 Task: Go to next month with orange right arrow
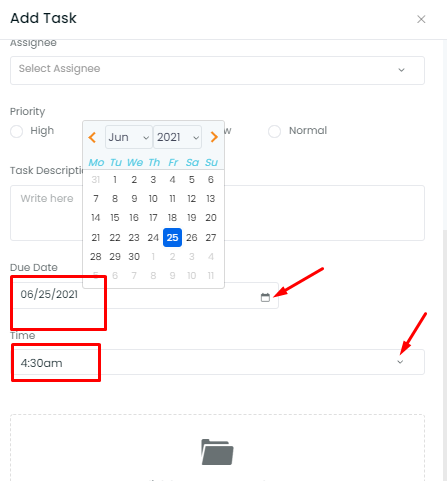214,137
